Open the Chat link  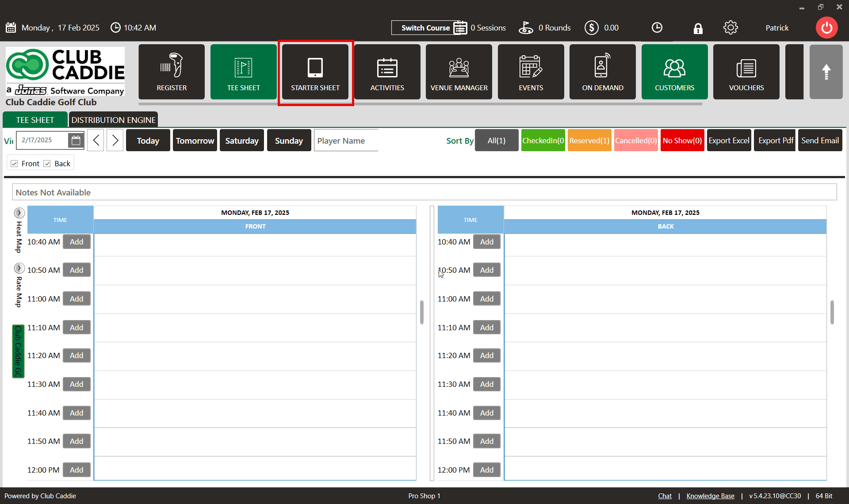[665, 496]
